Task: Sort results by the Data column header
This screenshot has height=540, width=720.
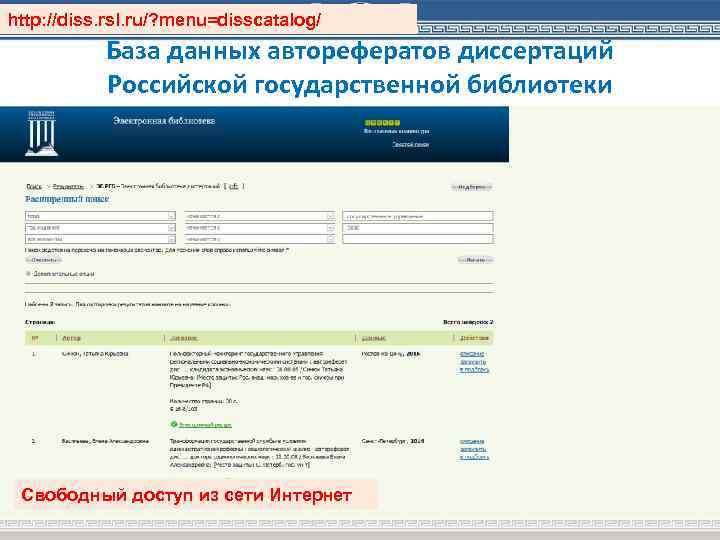Action: [x=373, y=338]
